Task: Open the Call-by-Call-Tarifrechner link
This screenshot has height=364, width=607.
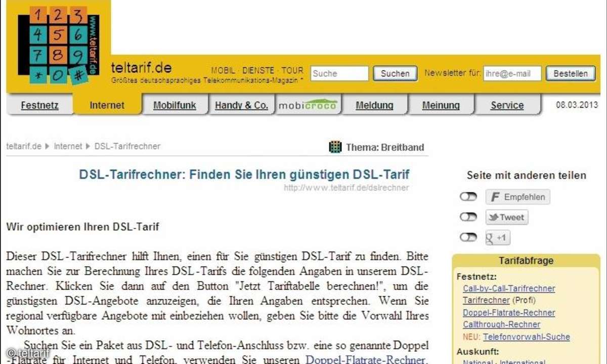Action: (509, 289)
